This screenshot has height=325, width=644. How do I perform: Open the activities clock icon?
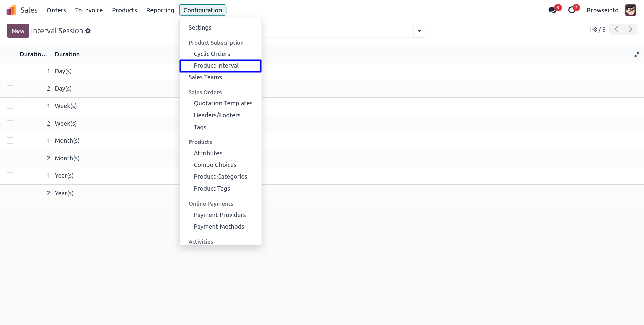571,10
